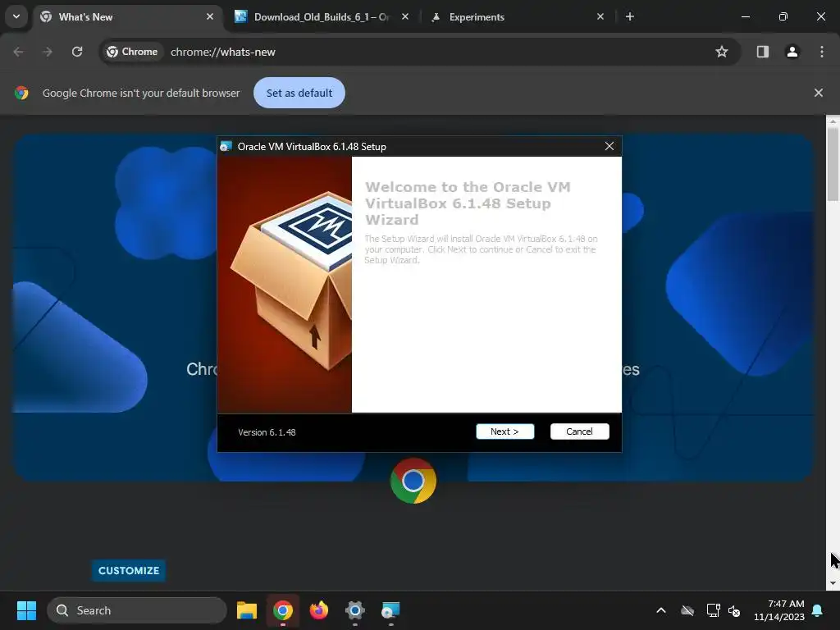The height and width of the screenshot is (630, 840).
Task: Click the muted volume tray icon
Action: pos(734,610)
